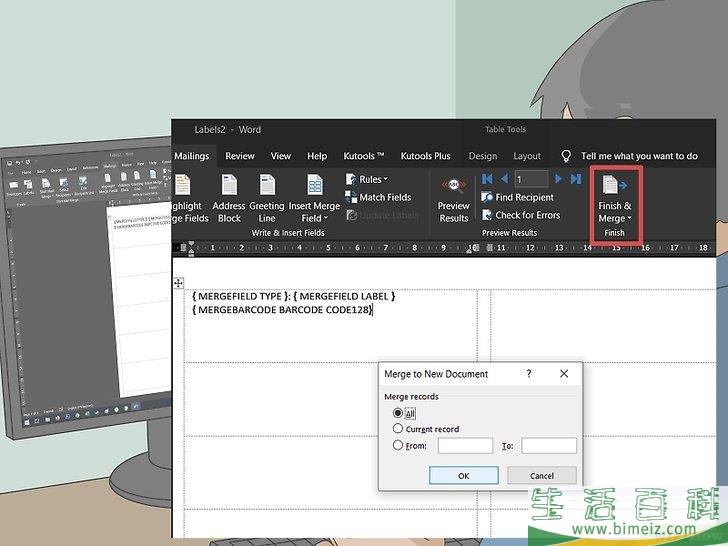728x546 pixels.
Task: Click the dialog help question mark
Action: pos(529,373)
